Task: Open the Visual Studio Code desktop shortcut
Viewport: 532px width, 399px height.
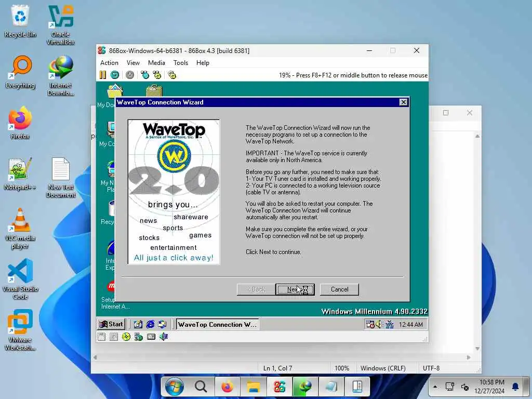Action: 20,279
